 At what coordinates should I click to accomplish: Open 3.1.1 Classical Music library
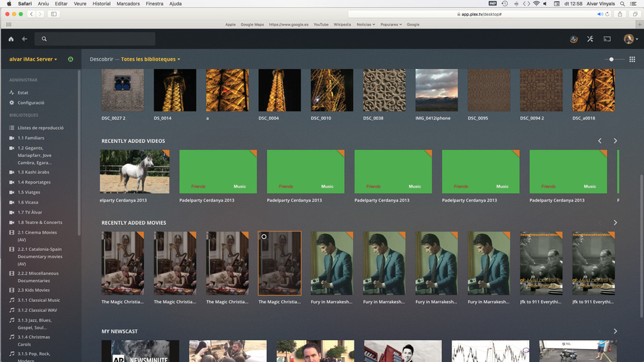39,300
